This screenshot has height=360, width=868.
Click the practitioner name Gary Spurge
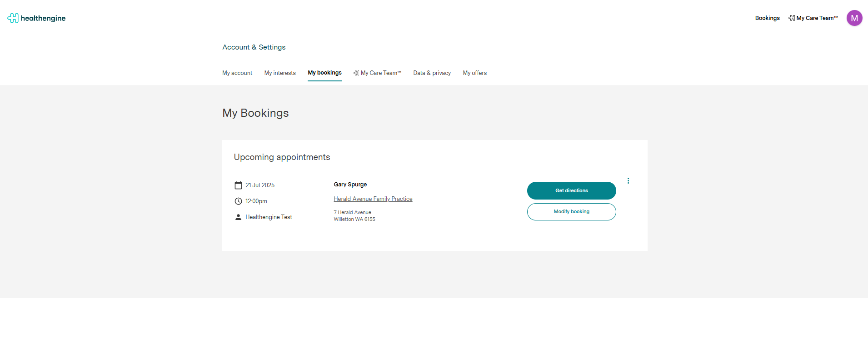350,185
